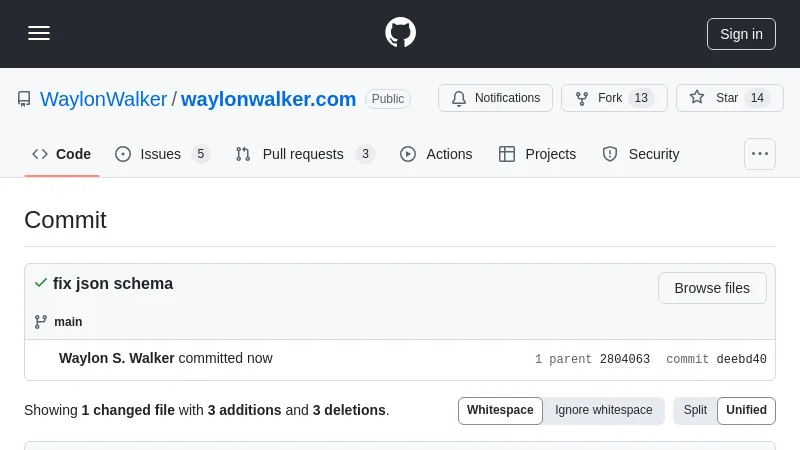Open the WaylonWalker owner profile link
This screenshot has height=450, width=800.
tap(104, 99)
